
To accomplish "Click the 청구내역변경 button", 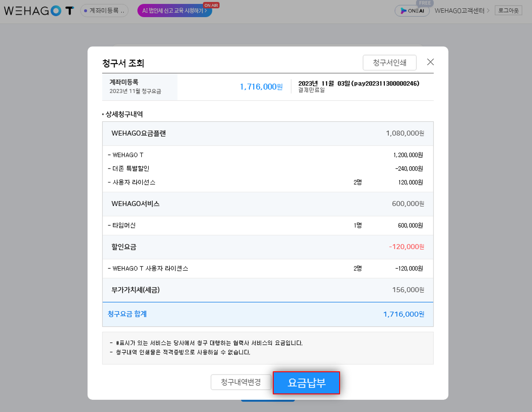I will click(241, 382).
